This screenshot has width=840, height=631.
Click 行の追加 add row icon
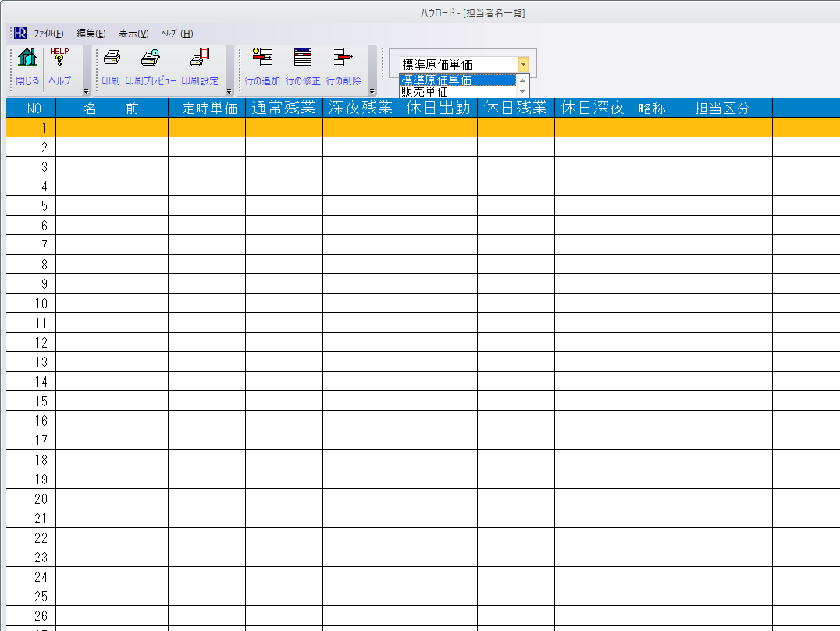262,59
